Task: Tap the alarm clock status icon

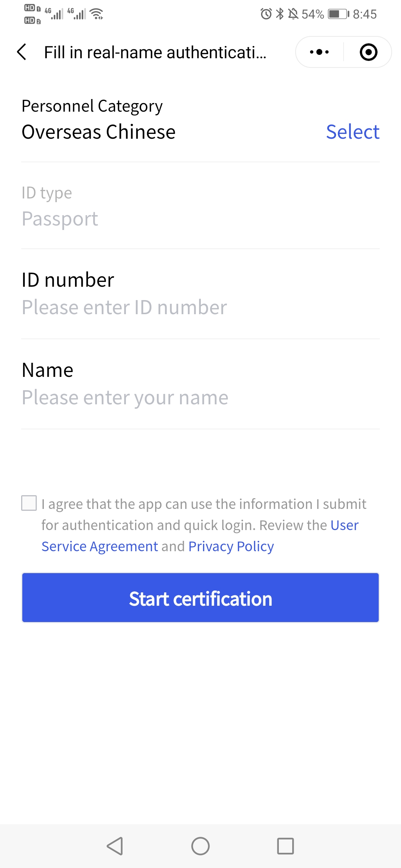Action: (266, 14)
